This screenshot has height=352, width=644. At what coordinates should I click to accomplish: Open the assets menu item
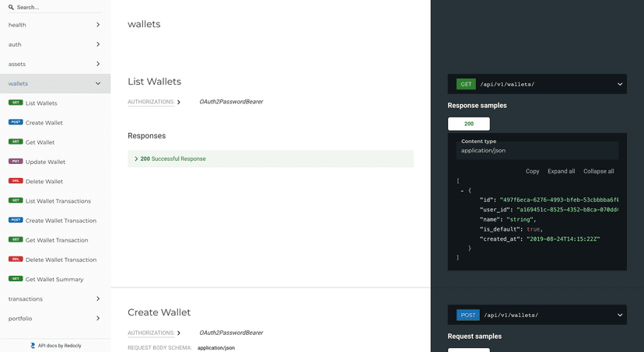coord(55,64)
